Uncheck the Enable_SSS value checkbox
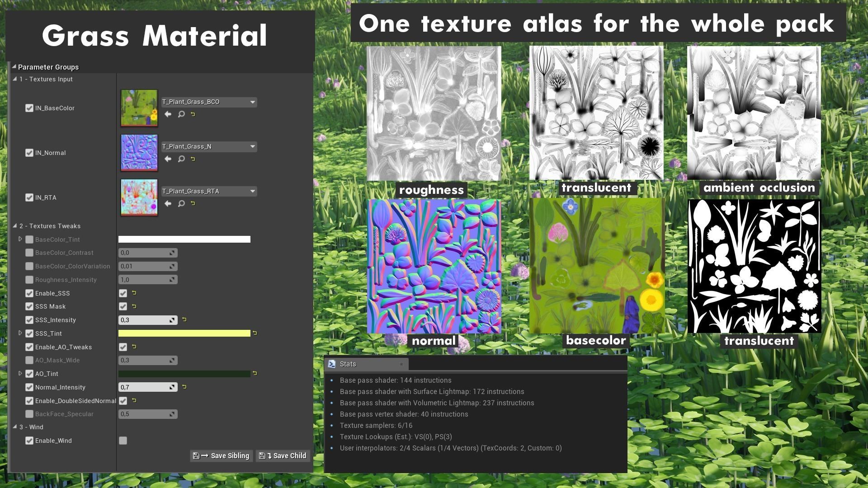Image resolution: width=868 pixels, height=488 pixels. coord(123,293)
